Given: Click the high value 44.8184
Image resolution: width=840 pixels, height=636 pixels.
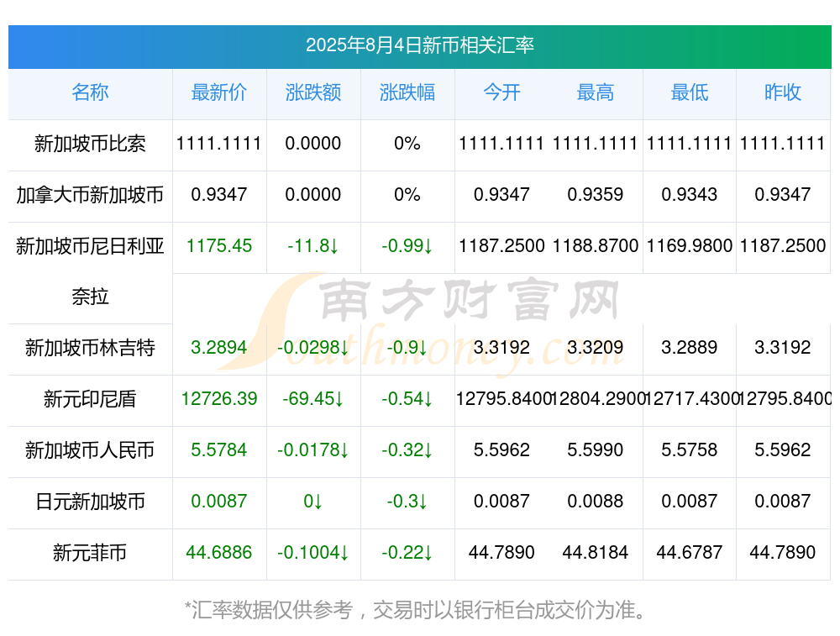Looking at the screenshot, I should [596, 553].
